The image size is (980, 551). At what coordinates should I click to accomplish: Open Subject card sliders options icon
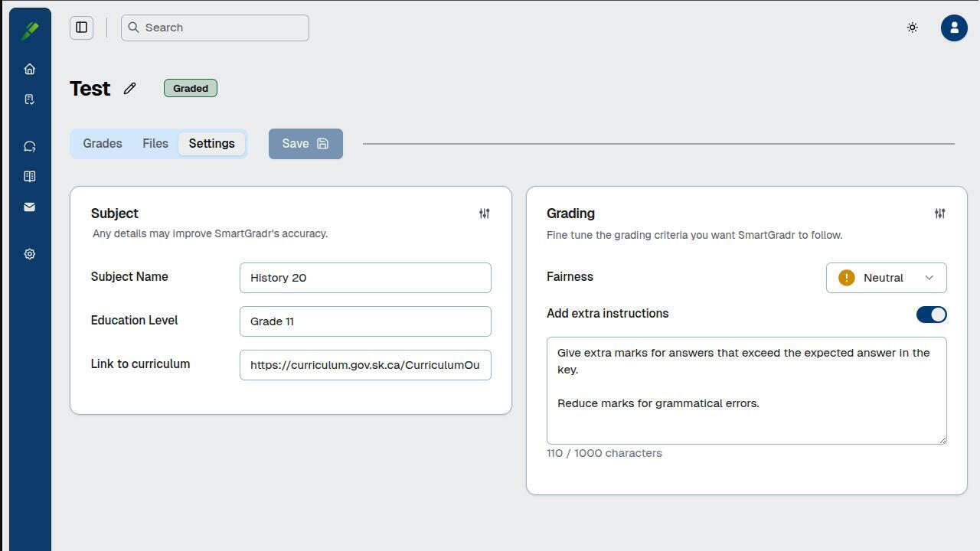point(484,214)
